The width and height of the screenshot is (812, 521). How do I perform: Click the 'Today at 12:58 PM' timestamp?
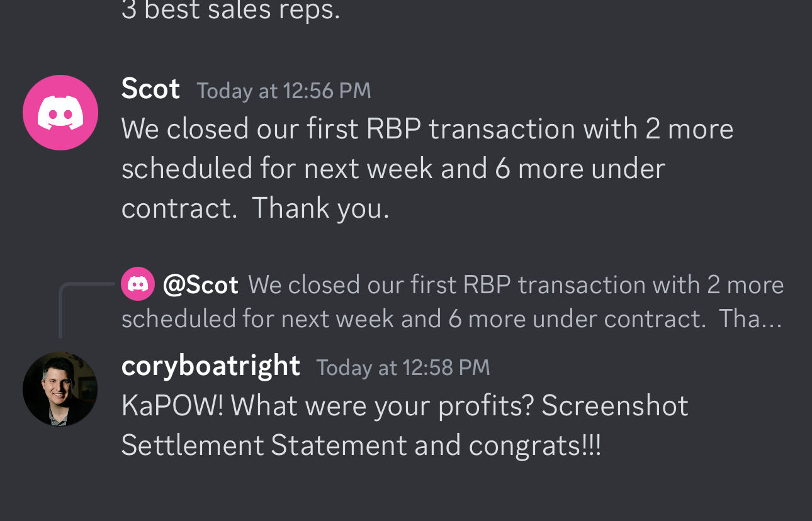[403, 367]
